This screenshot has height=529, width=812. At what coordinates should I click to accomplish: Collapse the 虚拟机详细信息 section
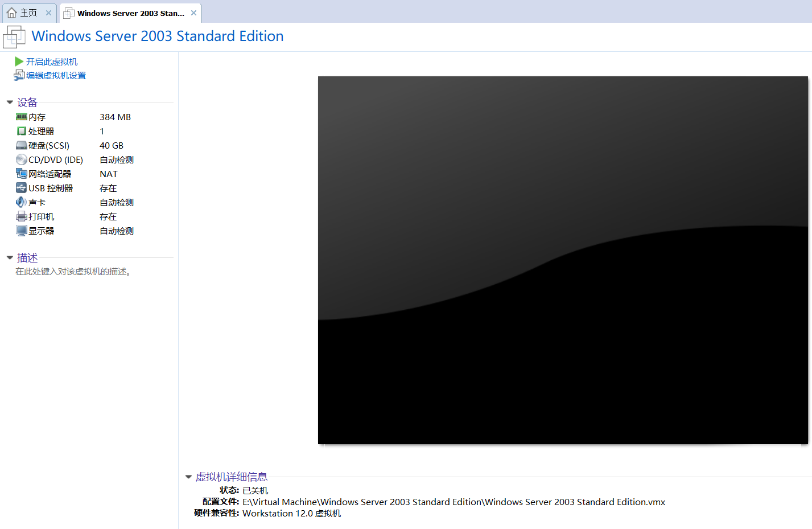[x=188, y=477]
